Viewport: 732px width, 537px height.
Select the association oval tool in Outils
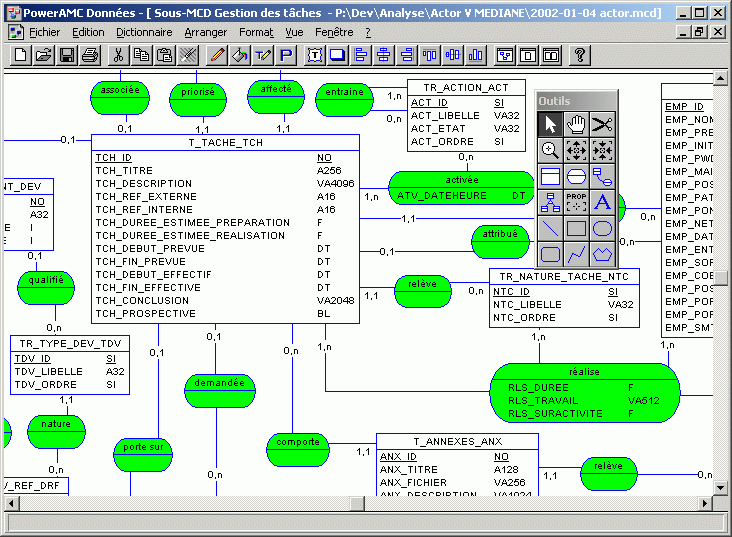[x=576, y=176]
